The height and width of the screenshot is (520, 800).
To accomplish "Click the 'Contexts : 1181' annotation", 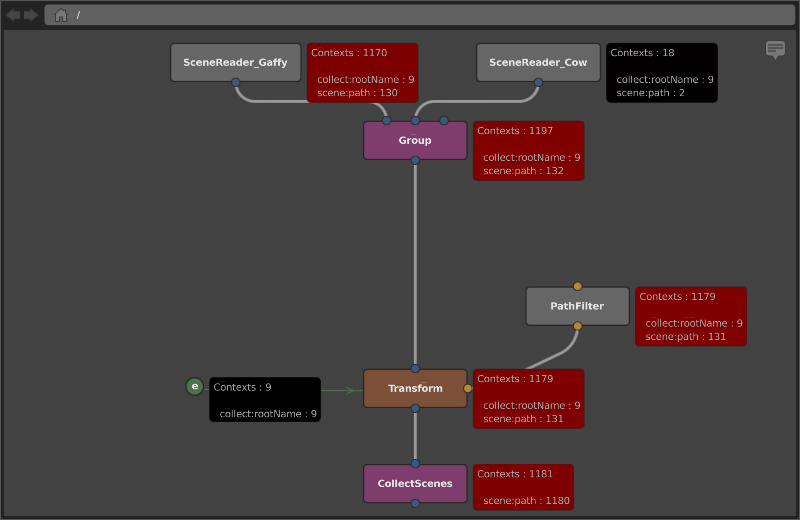I will [523, 487].
